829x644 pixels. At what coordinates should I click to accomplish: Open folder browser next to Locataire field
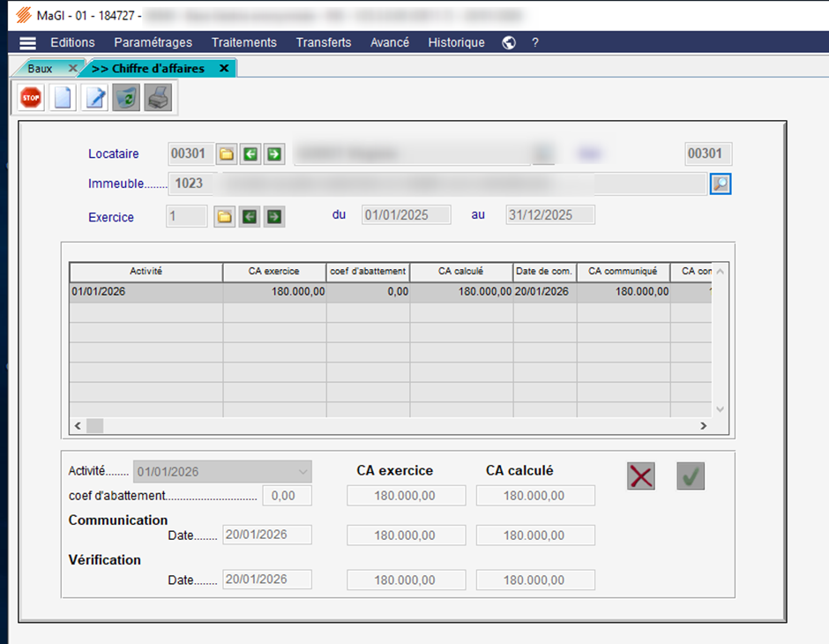click(227, 154)
